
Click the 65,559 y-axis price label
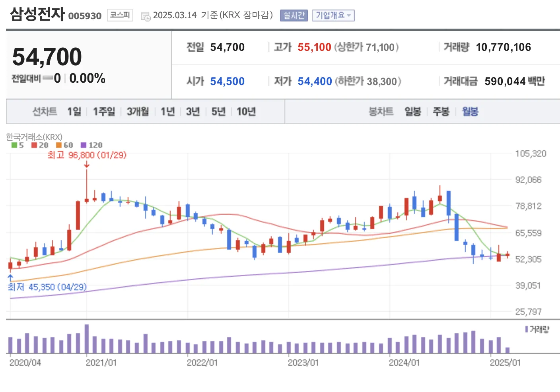pyautogui.click(x=529, y=233)
